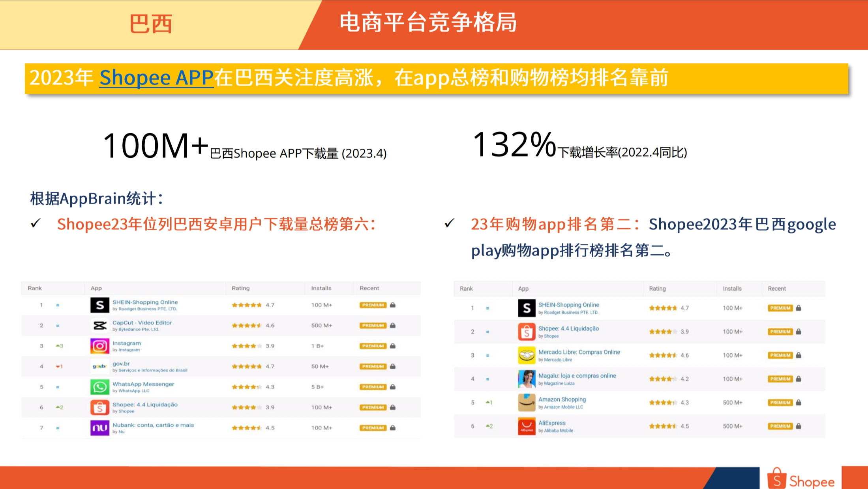The width and height of the screenshot is (868, 489).
Task: Click Installs column header in left table
Action: pos(321,288)
